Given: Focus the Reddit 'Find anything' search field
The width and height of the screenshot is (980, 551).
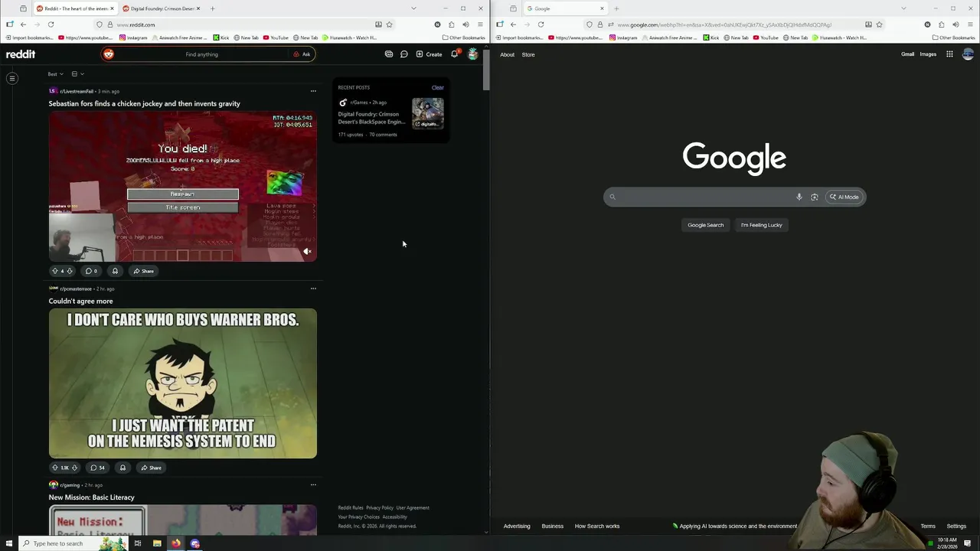Looking at the screenshot, I should [x=201, y=54].
